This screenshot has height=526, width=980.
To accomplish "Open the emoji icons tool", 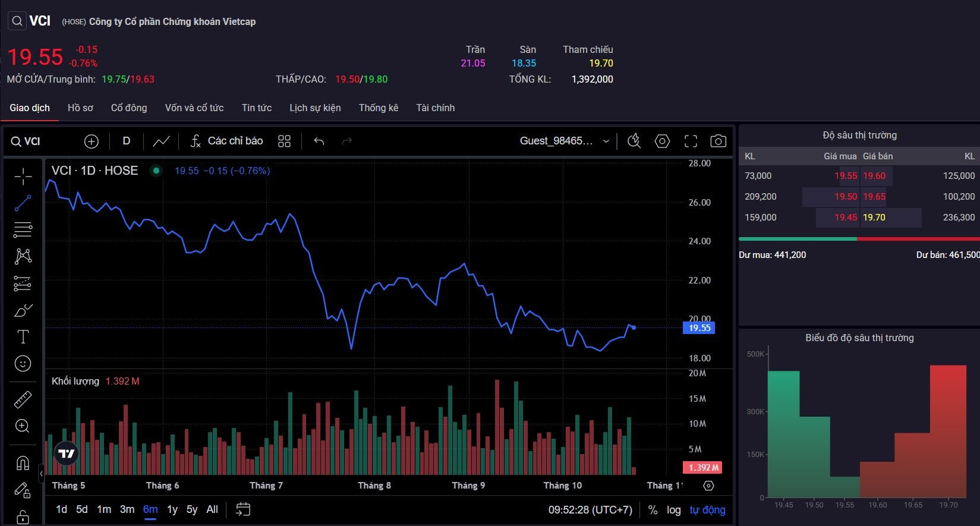I will point(23,364).
